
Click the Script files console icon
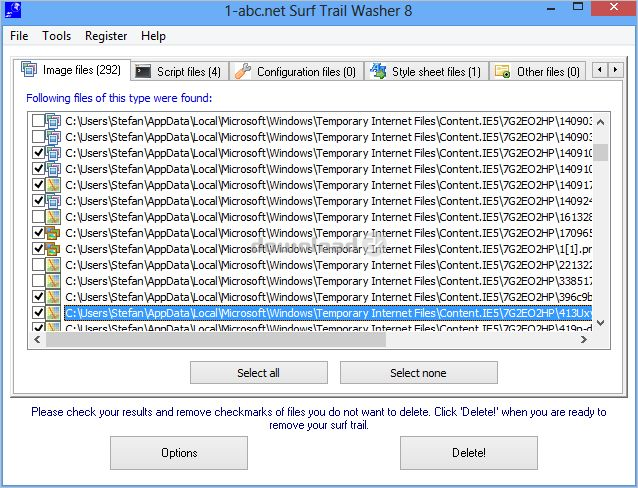coord(143,72)
